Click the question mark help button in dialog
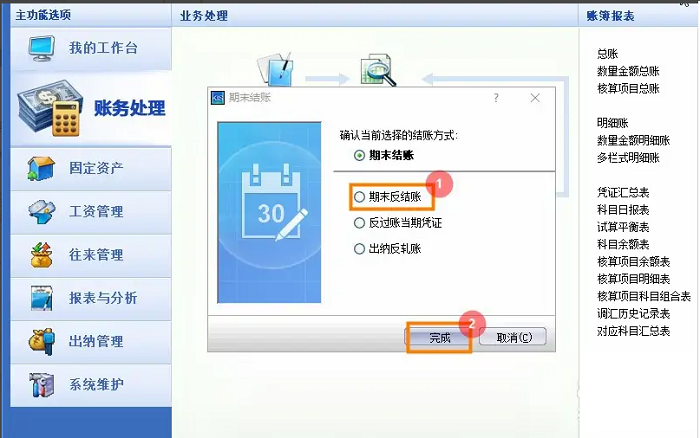The height and width of the screenshot is (438, 700). [x=496, y=98]
